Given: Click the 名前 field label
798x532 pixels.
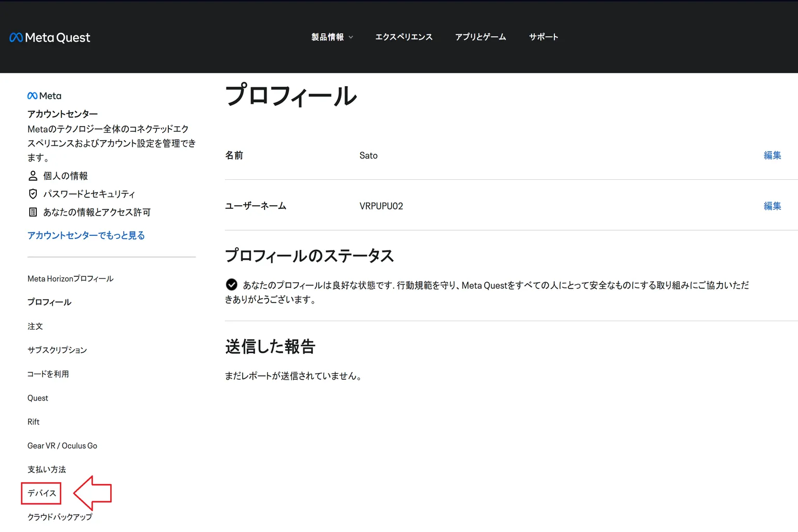Looking at the screenshot, I should [x=234, y=155].
